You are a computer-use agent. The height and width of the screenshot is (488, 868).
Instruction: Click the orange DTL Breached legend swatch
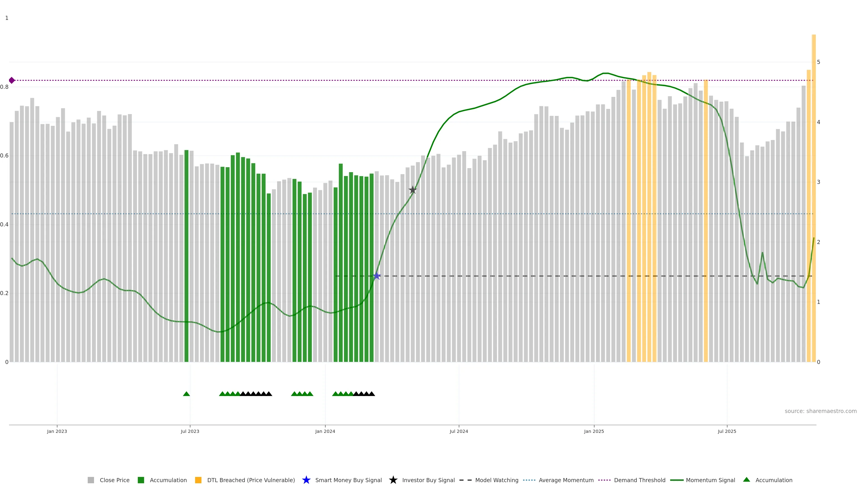[x=198, y=480]
